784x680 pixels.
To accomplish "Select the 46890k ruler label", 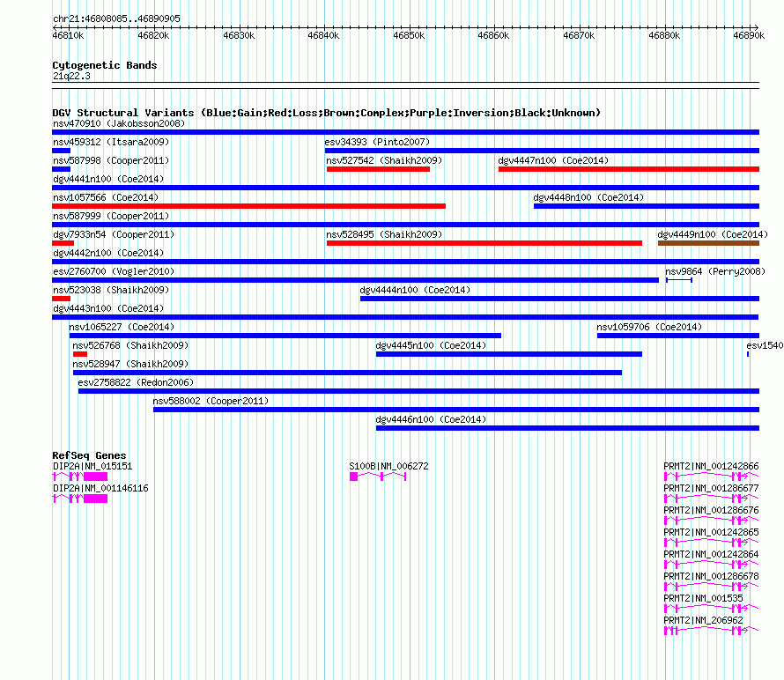I will point(749,35).
